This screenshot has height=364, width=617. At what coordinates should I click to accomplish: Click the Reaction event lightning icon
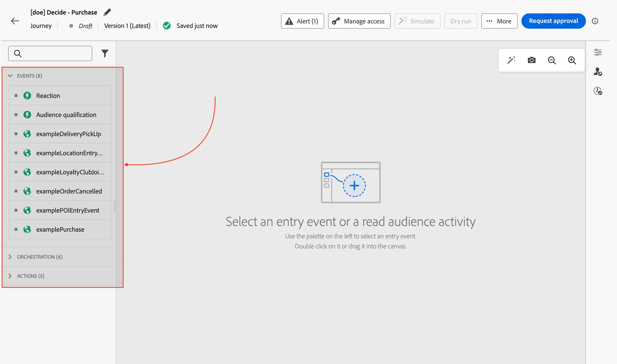click(x=27, y=95)
